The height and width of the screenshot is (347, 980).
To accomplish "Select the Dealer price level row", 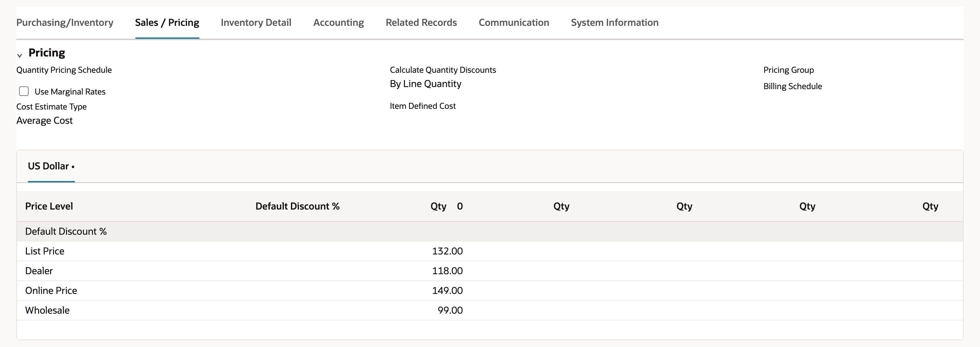I will [490, 271].
